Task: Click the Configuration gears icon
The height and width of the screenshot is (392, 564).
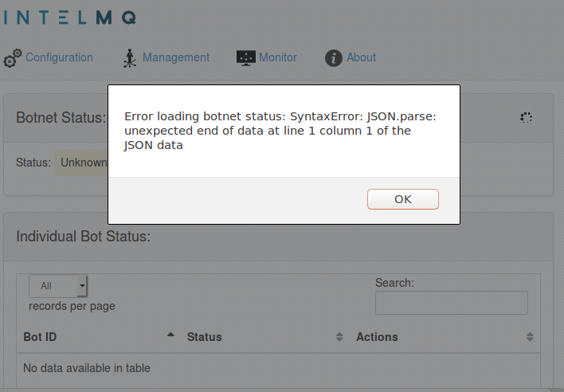Action: [x=13, y=58]
